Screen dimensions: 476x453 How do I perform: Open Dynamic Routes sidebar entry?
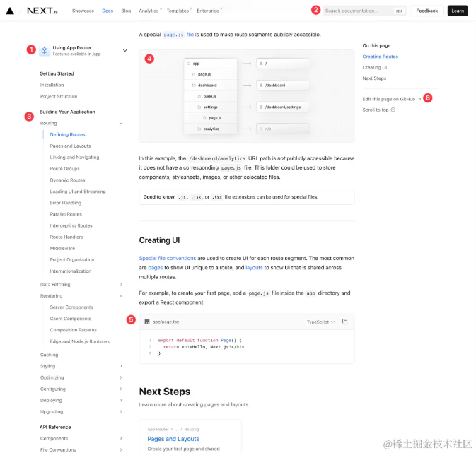click(67, 180)
